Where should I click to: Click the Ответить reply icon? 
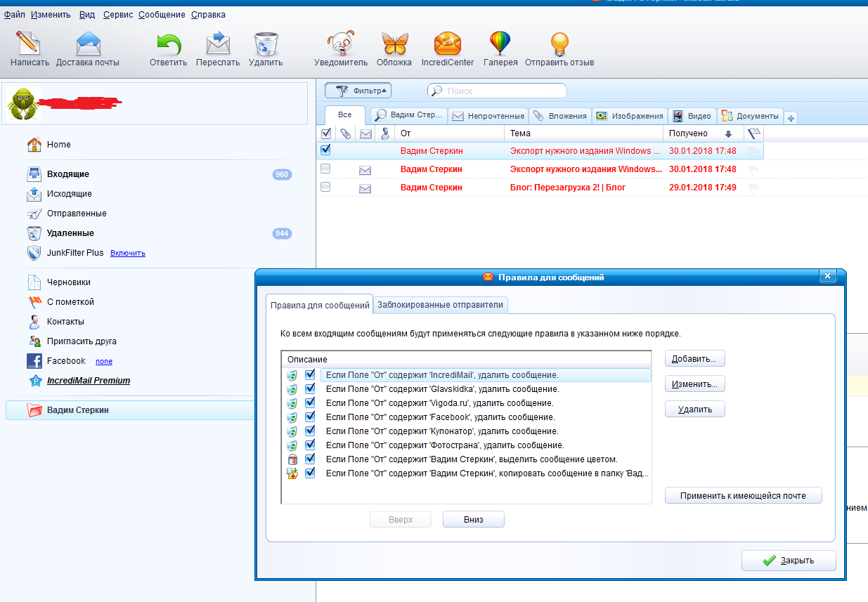pyautogui.click(x=169, y=44)
